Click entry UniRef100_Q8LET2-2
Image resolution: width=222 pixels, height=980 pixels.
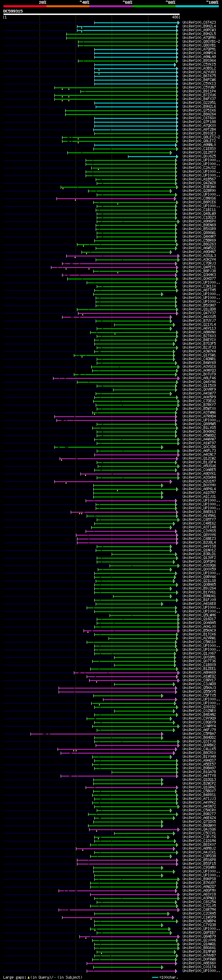pyautogui.click(x=201, y=137)
